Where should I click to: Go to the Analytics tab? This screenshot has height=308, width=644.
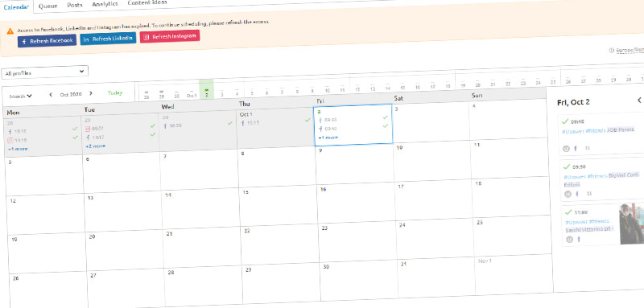point(105,4)
